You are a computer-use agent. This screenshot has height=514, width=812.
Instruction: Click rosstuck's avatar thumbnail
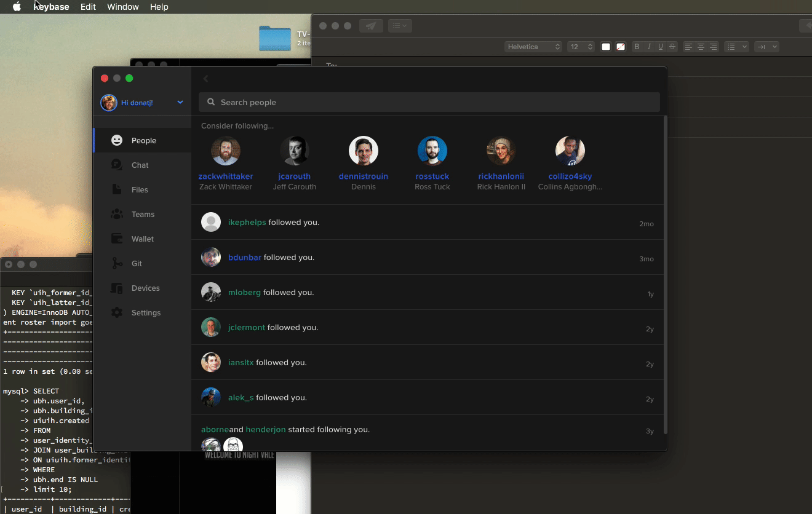pyautogui.click(x=432, y=151)
